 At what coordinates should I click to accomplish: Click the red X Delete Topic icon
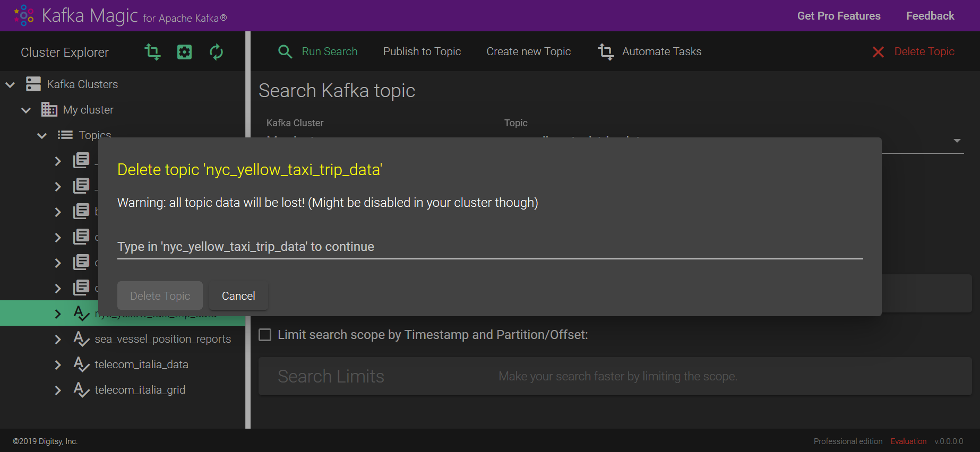click(878, 51)
